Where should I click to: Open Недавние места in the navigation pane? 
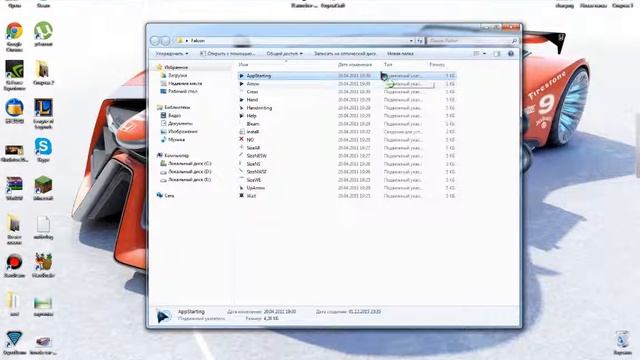pos(185,83)
